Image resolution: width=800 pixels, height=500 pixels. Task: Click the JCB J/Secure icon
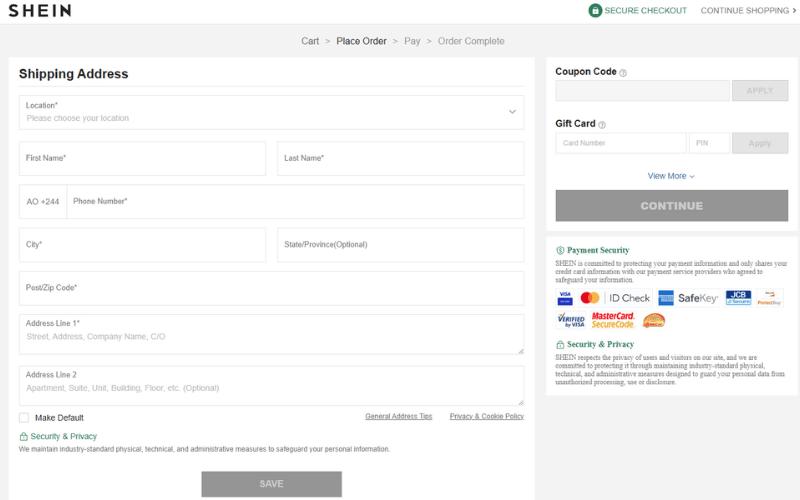738,298
